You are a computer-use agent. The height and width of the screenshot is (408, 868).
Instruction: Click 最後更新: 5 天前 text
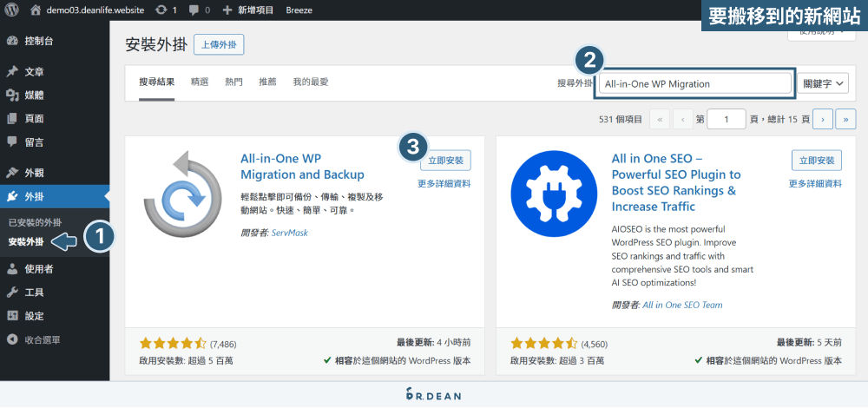[809, 342]
